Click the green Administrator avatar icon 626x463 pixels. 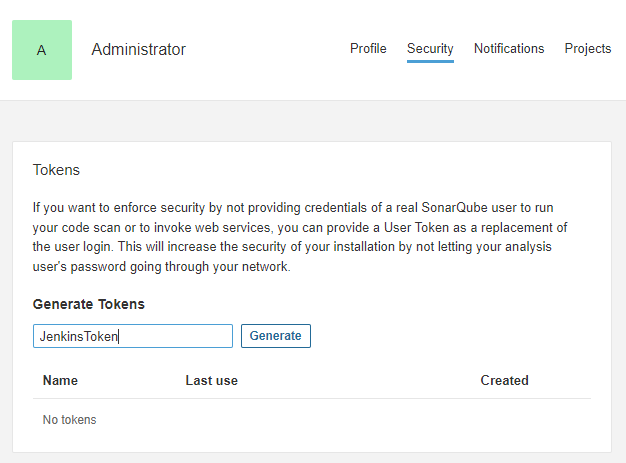41,50
